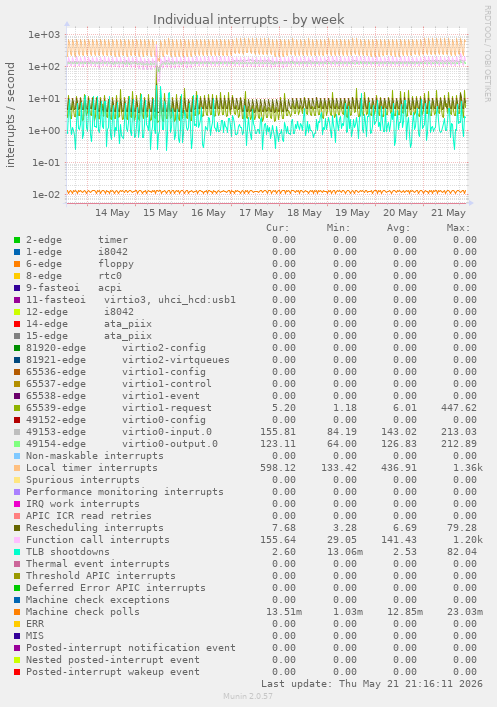Click the Last update timestamp line
The width and height of the screenshot is (497, 707).
(x=372, y=684)
